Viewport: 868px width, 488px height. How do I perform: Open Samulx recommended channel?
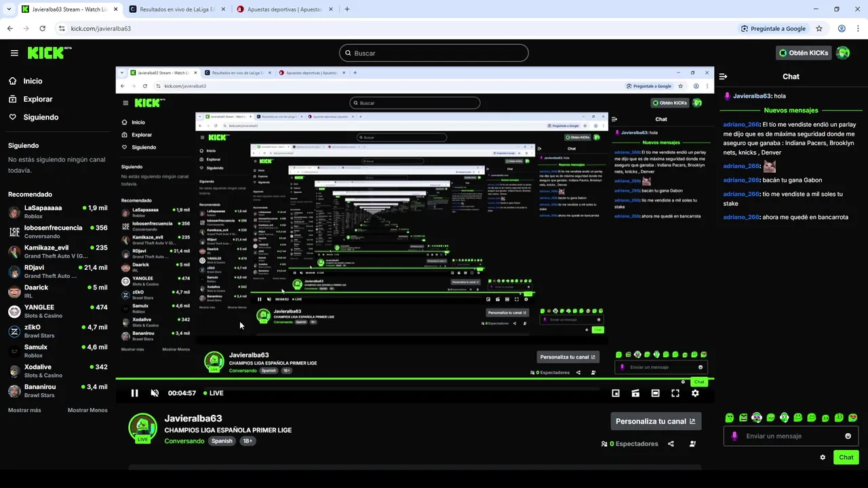[58, 350]
